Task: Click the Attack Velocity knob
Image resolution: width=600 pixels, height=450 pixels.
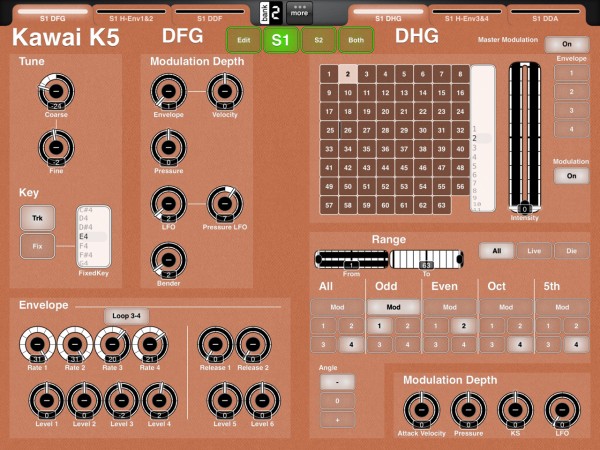Action: coord(421,410)
